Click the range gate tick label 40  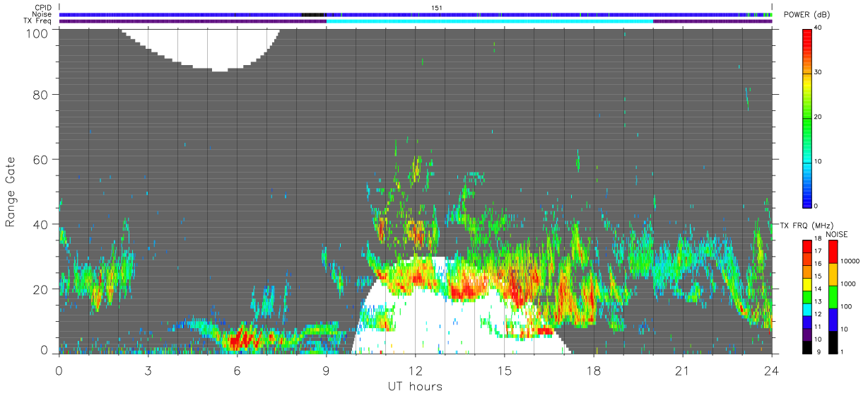[x=40, y=225]
